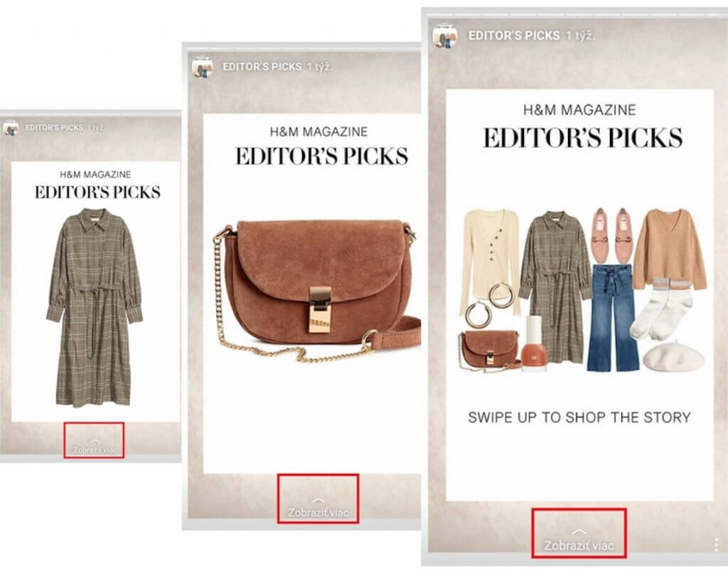Open the three-dot menu in the right story
The width and height of the screenshot is (728, 571).
tap(717, 545)
